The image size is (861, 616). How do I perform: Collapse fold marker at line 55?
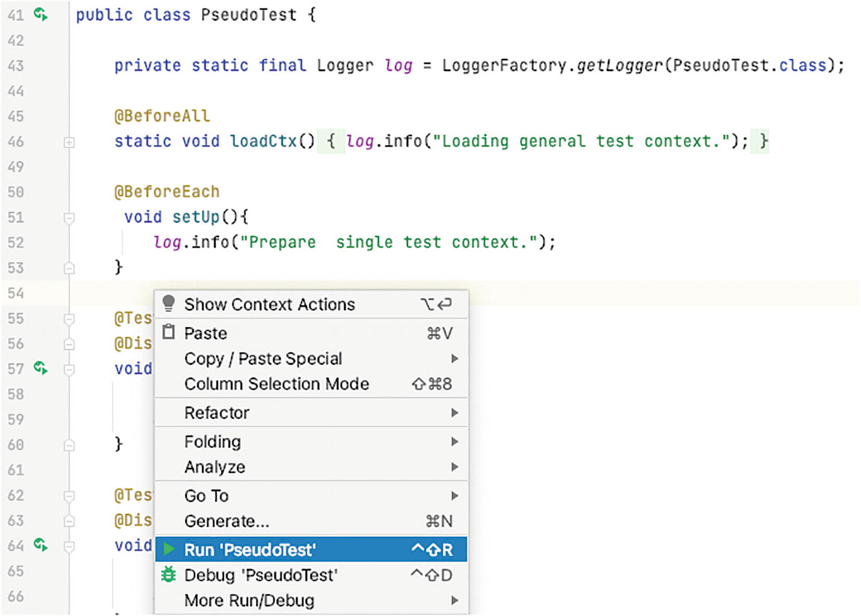(69, 319)
